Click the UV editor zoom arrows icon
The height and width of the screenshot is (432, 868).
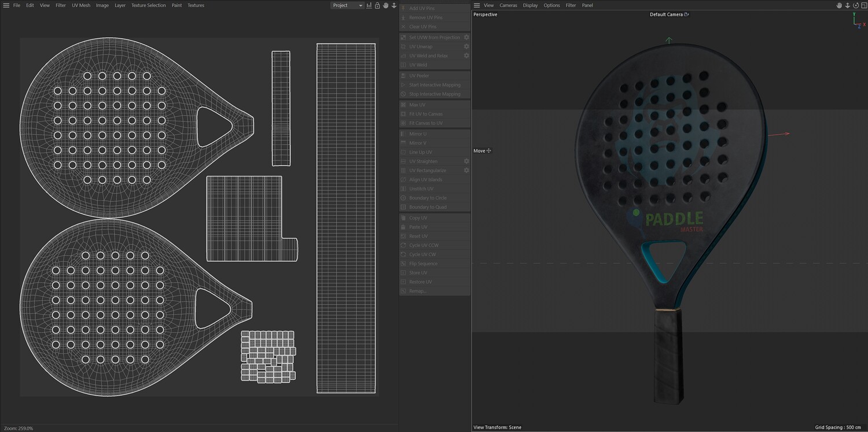[x=394, y=5]
